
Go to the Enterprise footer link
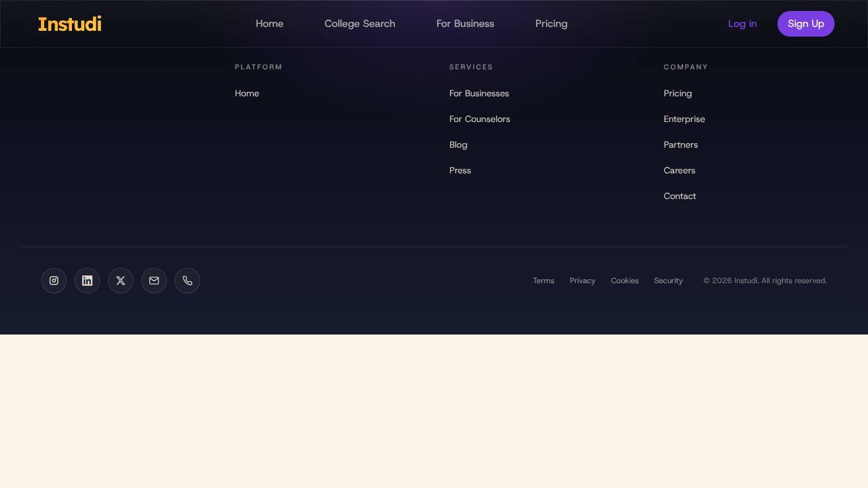pos(684,119)
